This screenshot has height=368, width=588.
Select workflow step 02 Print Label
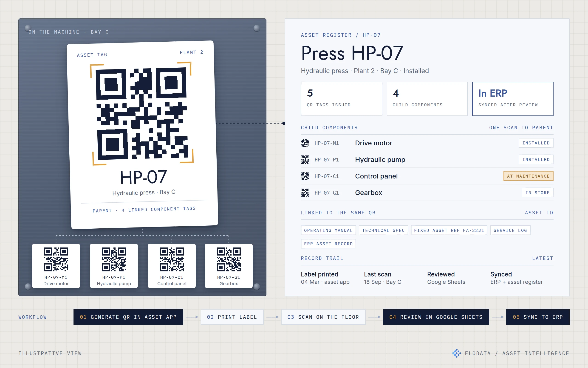coord(232,317)
